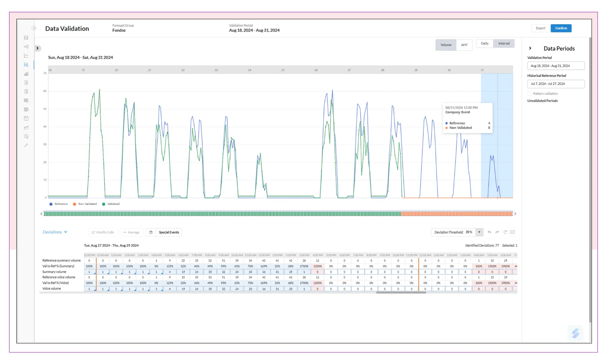Click the Export button
The height and width of the screenshot is (364, 608).
point(540,28)
